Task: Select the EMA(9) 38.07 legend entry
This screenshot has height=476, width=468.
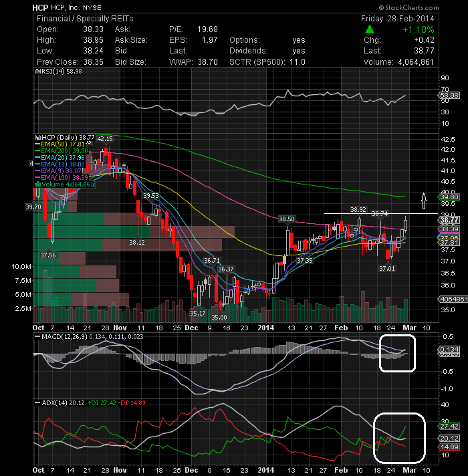Action: click(x=58, y=171)
